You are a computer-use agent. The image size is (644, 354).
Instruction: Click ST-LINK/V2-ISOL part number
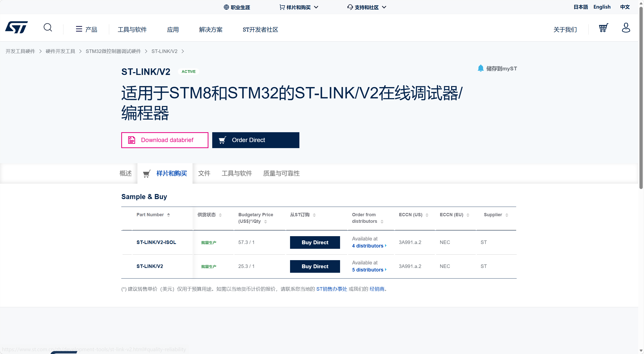156,242
